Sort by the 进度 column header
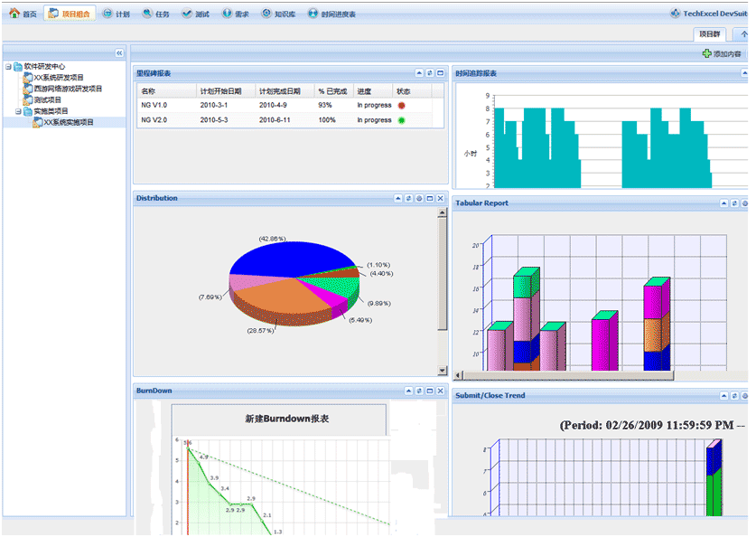The height and width of the screenshot is (537, 756). 373,91
